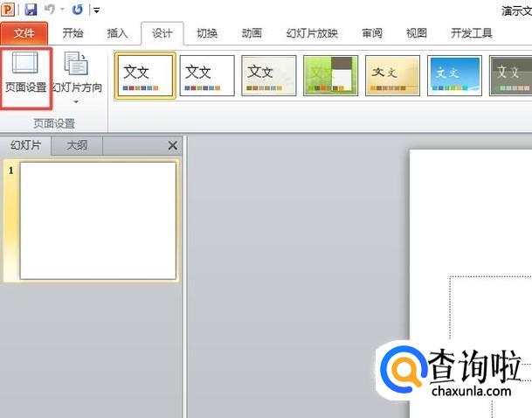Click the PowerPoint app icon at top-left
This screenshot has height=418, width=532.
(x=10, y=10)
